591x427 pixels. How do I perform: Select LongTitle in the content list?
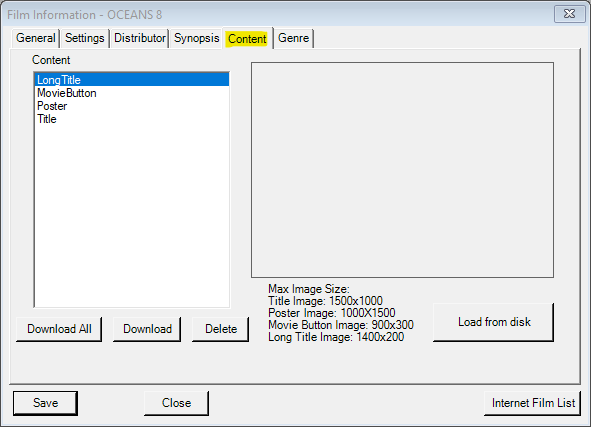[x=132, y=80]
